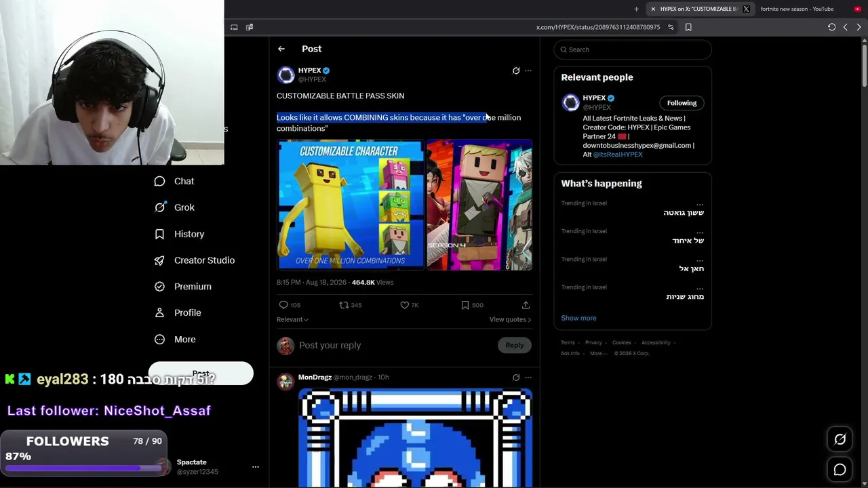Click the magnifier icon in Search box
Image resolution: width=868 pixels, height=488 pixels.
coord(562,49)
